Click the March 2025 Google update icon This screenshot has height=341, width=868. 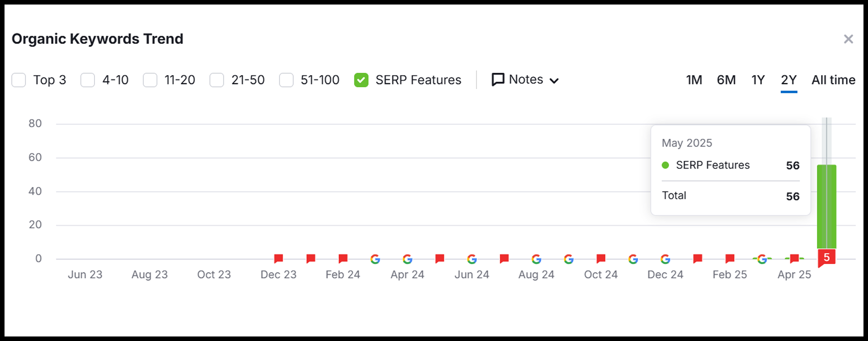click(x=762, y=259)
